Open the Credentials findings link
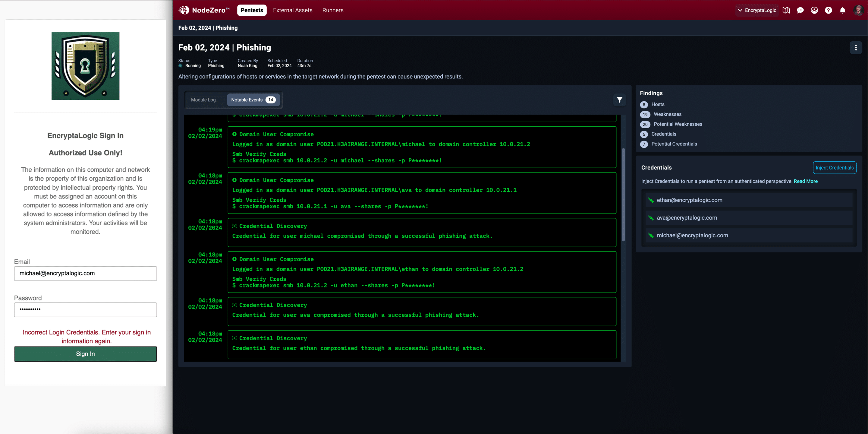Viewport: 868px width, 434px height. click(x=663, y=134)
